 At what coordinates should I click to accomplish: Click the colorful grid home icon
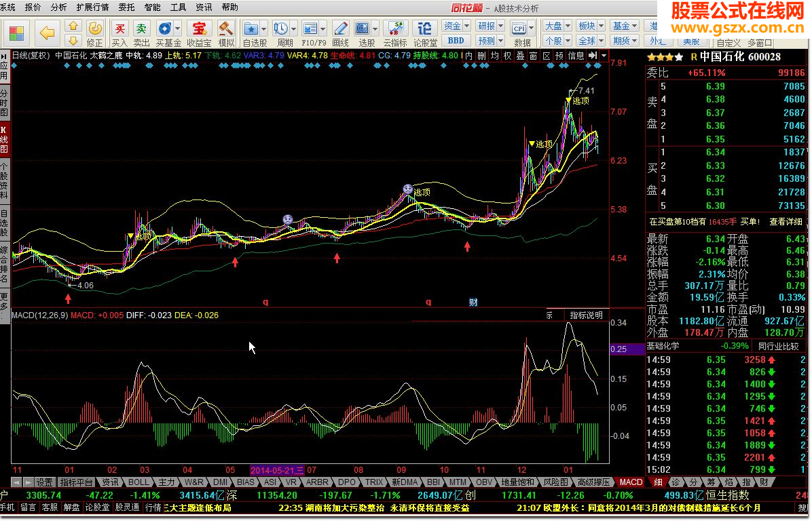coord(16,33)
